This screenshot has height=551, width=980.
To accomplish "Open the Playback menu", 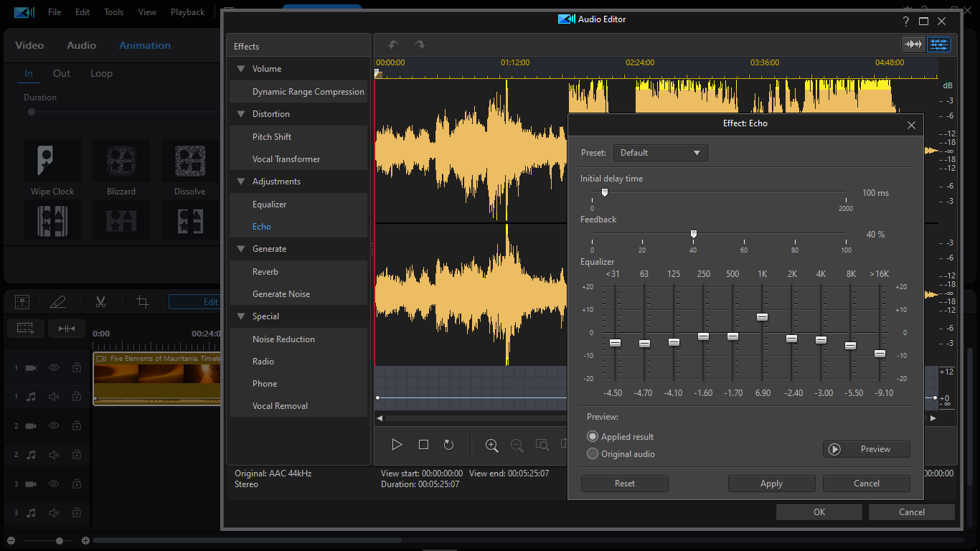I will (x=187, y=12).
